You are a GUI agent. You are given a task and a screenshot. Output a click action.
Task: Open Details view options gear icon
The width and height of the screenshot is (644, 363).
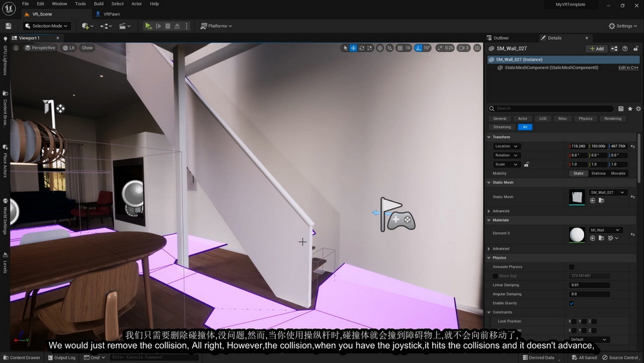[638, 108]
